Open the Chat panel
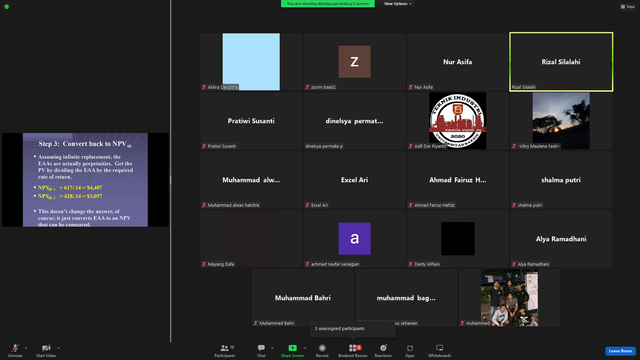 [261, 350]
